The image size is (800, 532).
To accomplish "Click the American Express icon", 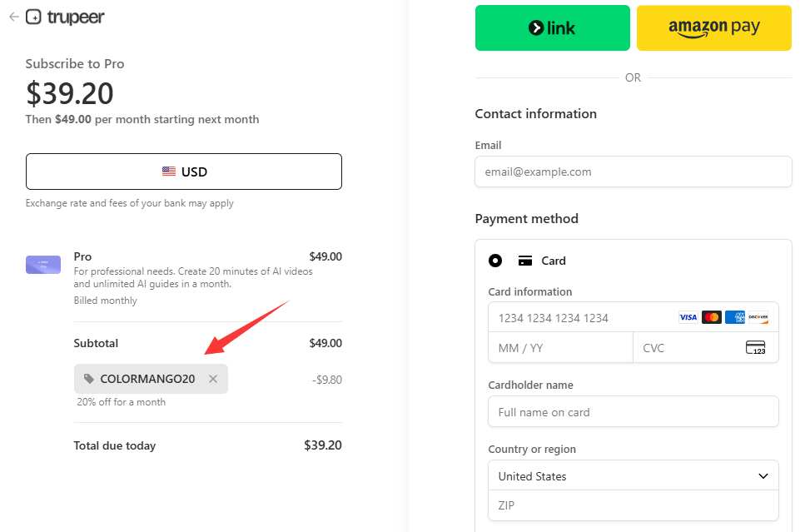I will 735,317.
